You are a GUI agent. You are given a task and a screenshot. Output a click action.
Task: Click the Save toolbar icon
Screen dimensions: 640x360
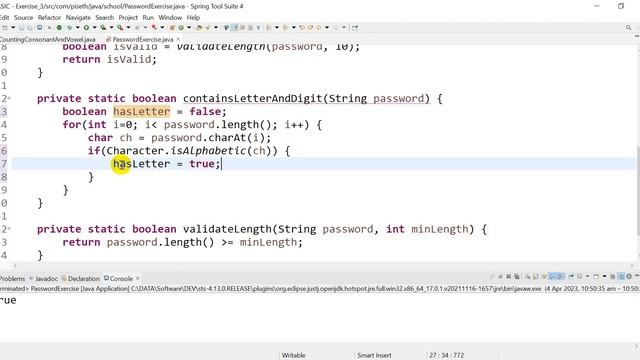tap(22, 28)
